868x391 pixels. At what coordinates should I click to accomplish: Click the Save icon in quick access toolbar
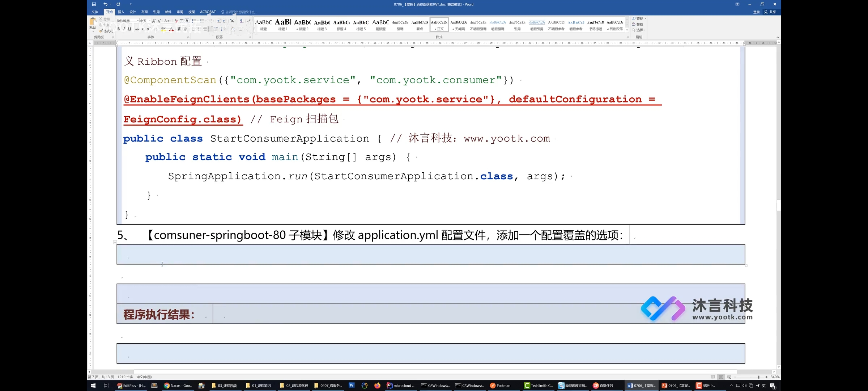94,4
